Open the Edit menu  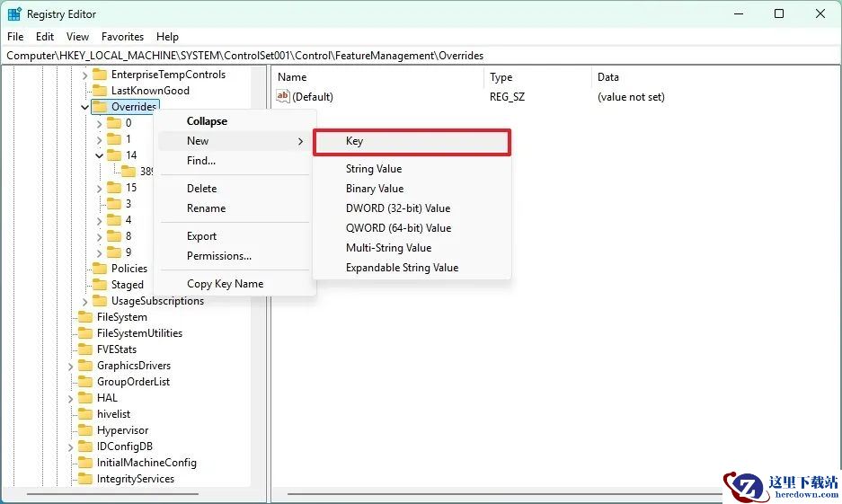click(x=45, y=37)
